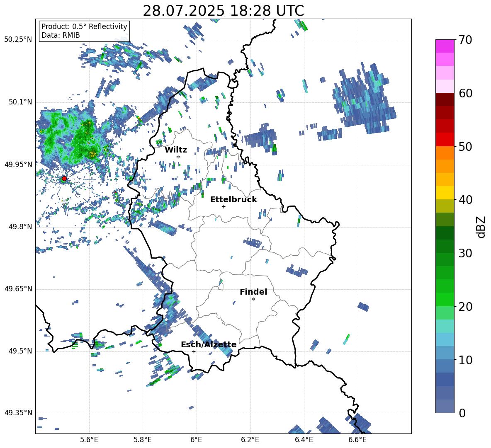Click the 49.5°N latitude label
Image resolution: width=491 pixels, height=448 pixels.
point(21,351)
